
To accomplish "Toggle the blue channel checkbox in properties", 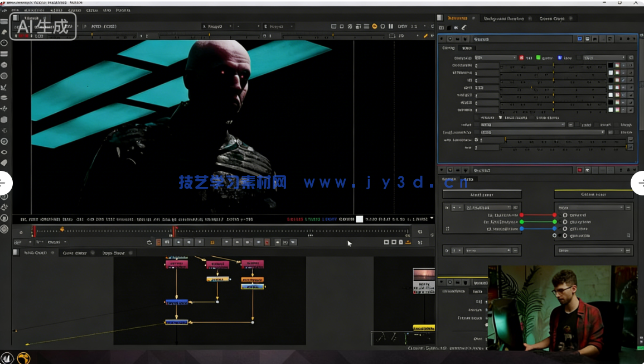I will (x=559, y=58).
